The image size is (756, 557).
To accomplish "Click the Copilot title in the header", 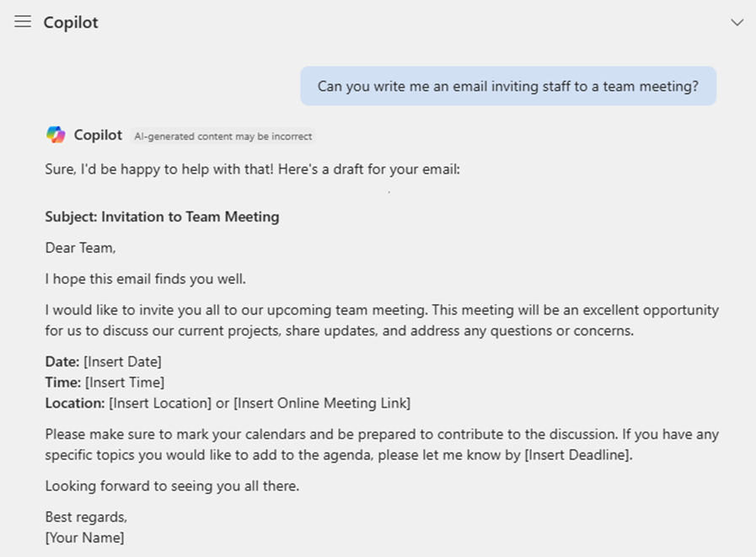I will (x=71, y=23).
